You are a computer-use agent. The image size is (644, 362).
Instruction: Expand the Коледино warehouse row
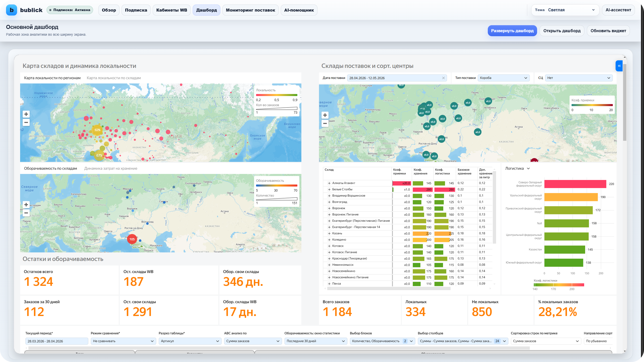point(329,240)
